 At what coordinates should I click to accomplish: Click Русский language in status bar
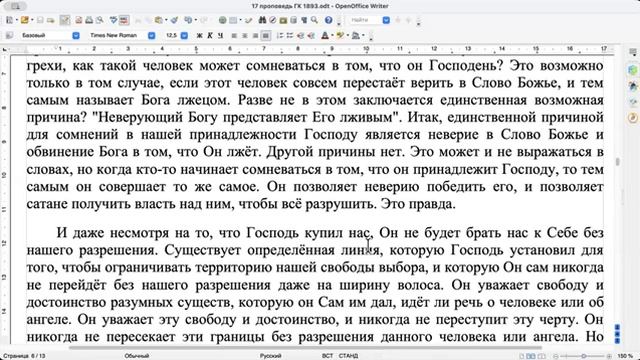point(271,356)
